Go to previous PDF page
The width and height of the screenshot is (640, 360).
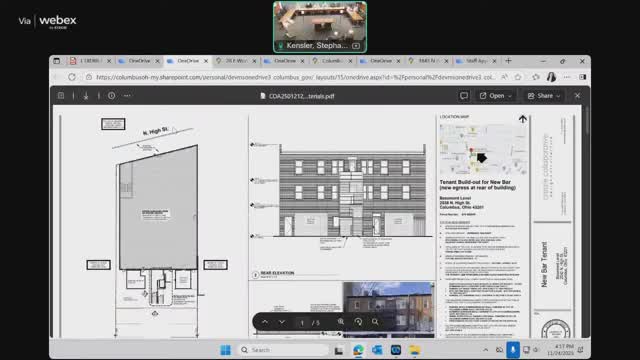pos(265,322)
